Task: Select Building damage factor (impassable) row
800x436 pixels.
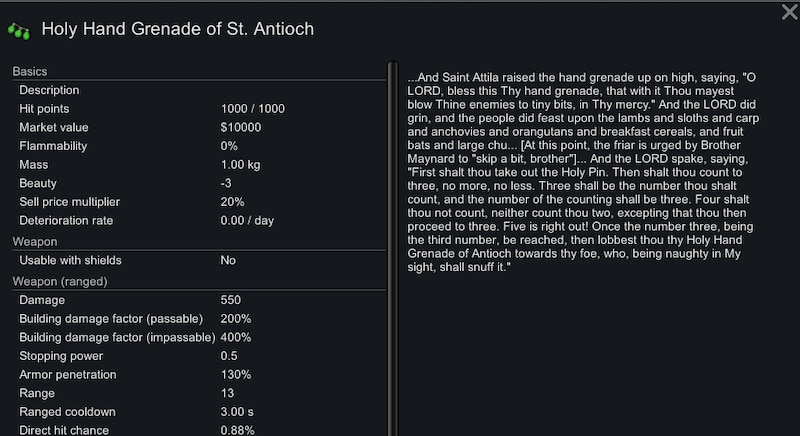Action: 199,337
